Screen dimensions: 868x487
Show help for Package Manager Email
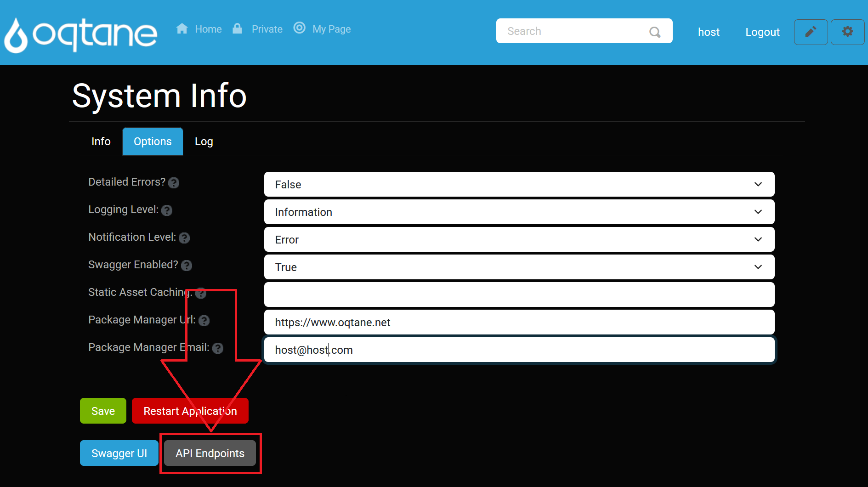(218, 348)
